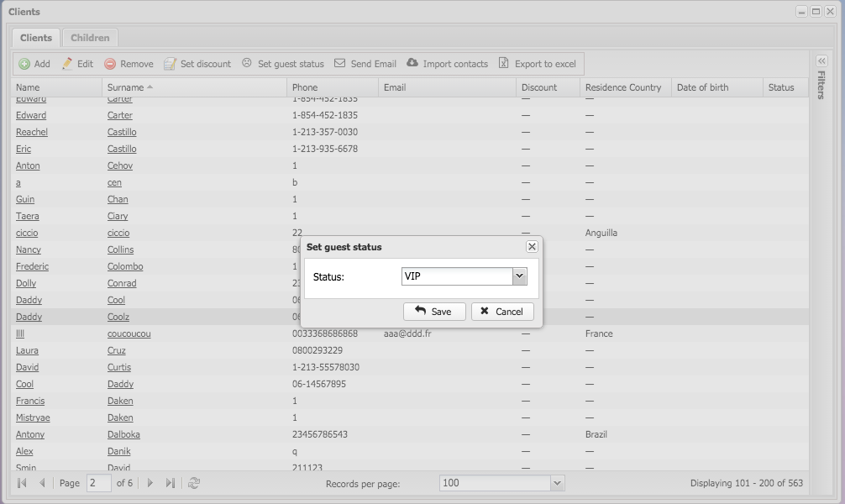This screenshot has width=845, height=504.
Task: Open the Status dropdown in dialog
Action: click(519, 276)
